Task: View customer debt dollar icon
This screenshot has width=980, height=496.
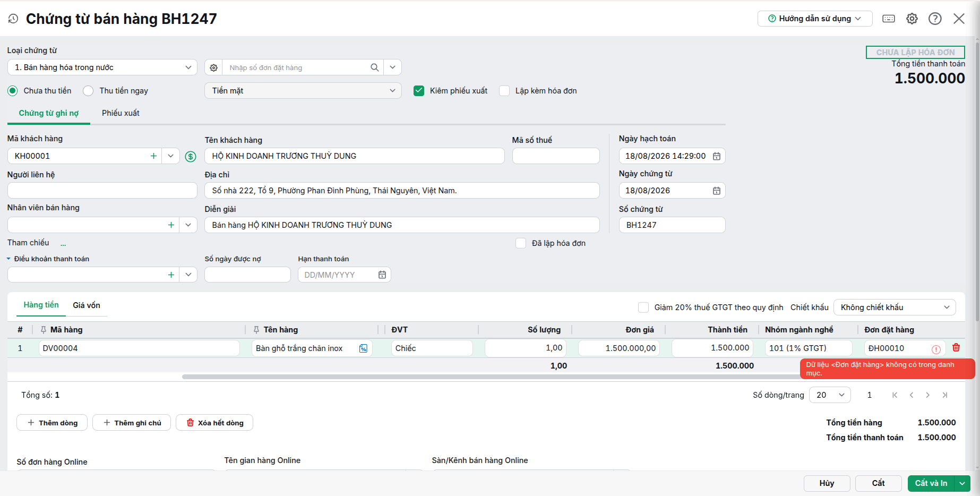Action: (x=191, y=156)
